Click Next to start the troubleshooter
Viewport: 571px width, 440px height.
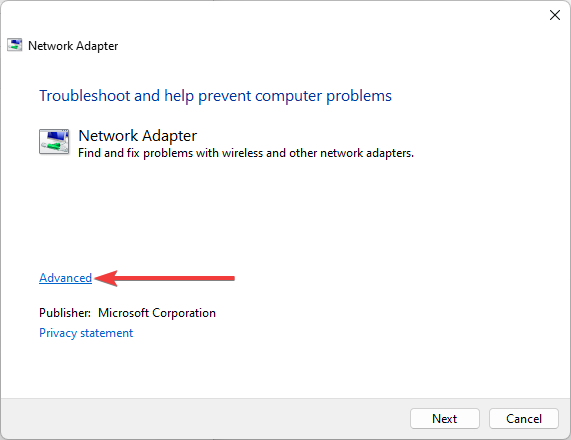point(445,419)
